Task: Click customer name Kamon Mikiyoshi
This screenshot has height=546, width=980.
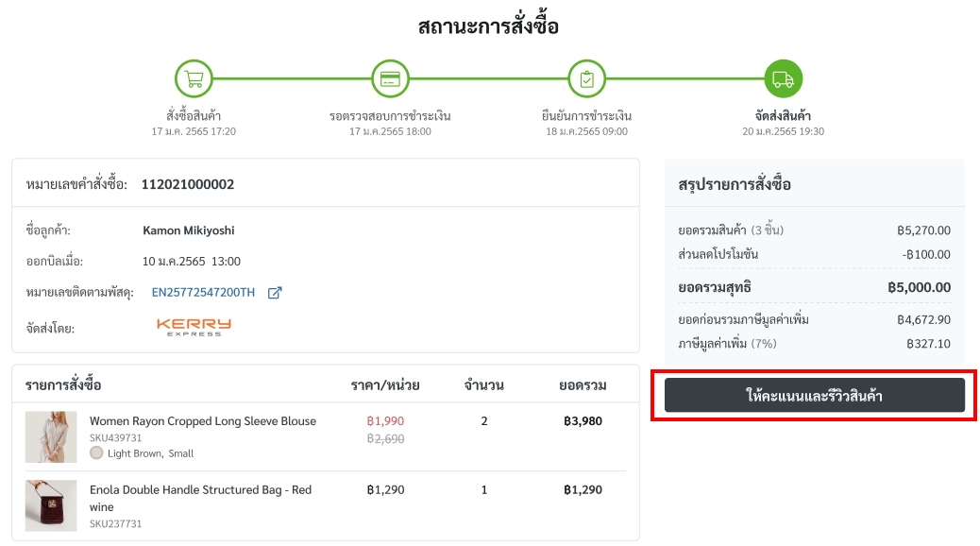Action: pyautogui.click(x=189, y=230)
